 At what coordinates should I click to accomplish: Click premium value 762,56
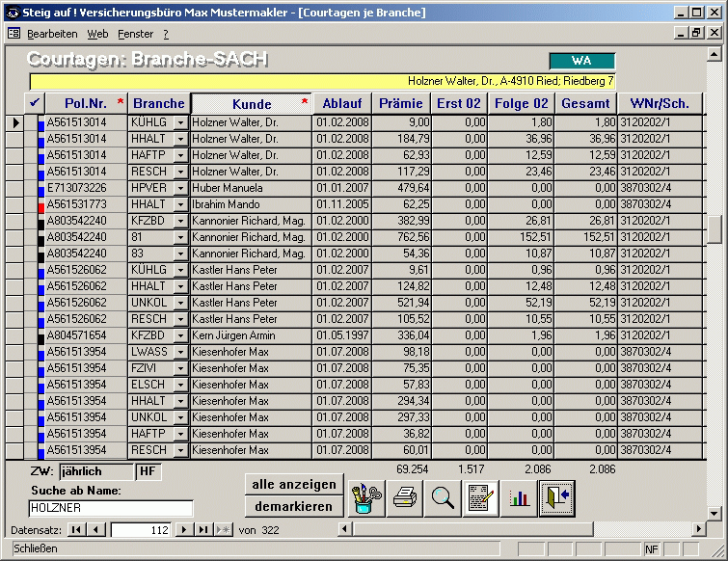coord(402,237)
